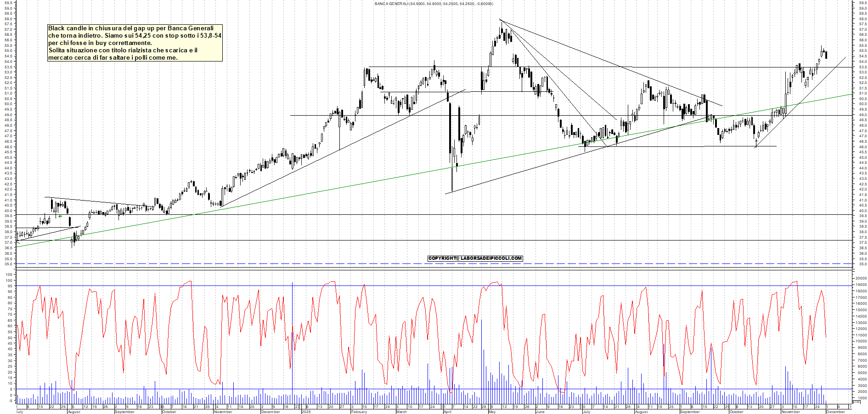
Task: Click the 35.0 value on left price scale
Action: pyautogui.click(x=8, y=263)
